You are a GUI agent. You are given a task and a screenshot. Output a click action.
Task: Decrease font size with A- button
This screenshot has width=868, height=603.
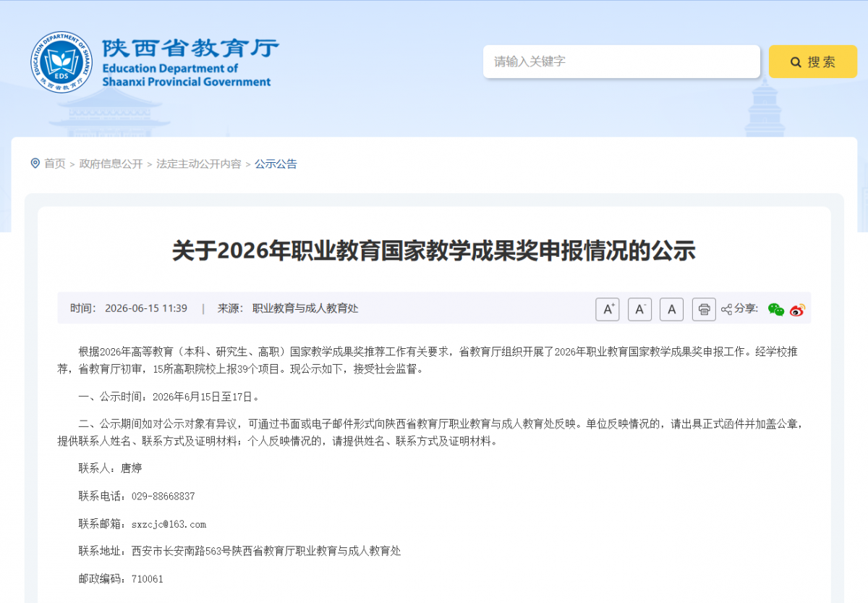(639, 309)
